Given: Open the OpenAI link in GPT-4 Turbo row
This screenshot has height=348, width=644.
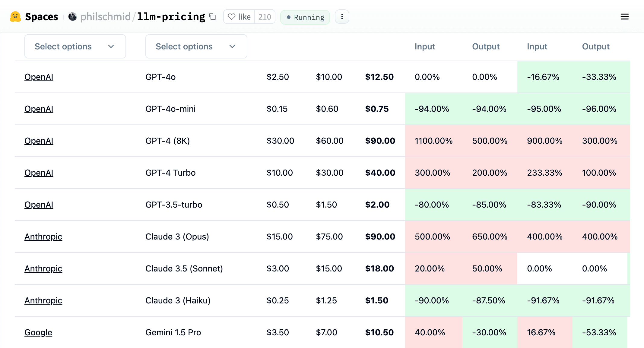Looking at the screenshot, I should (x=39, y=173).
